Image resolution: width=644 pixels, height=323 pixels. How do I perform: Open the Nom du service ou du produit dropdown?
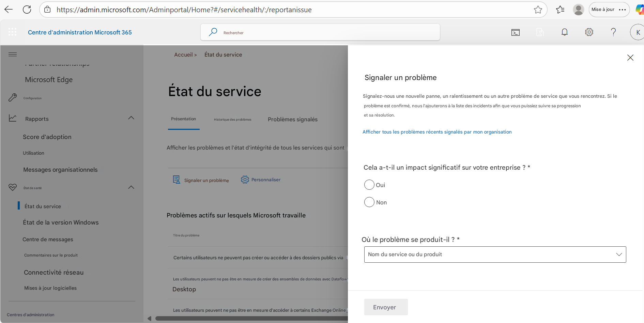point(495,255)
